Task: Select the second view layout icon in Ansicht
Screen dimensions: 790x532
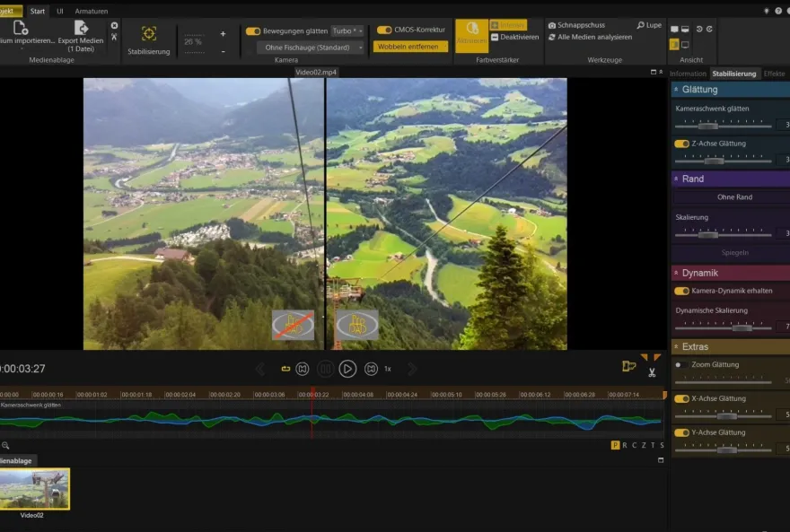Action: (685, 30)
